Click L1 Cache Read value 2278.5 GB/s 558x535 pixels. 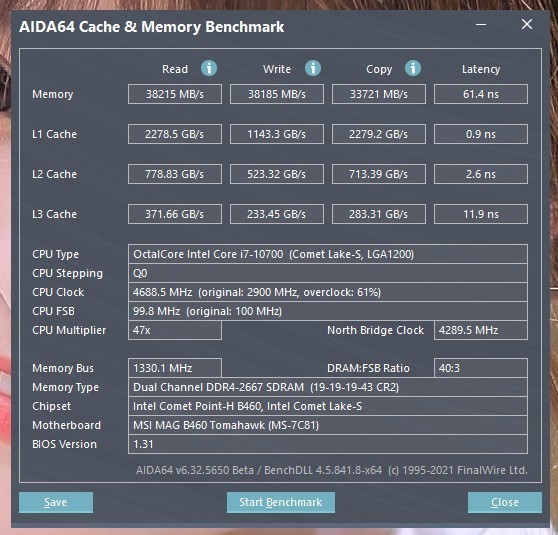175,134
